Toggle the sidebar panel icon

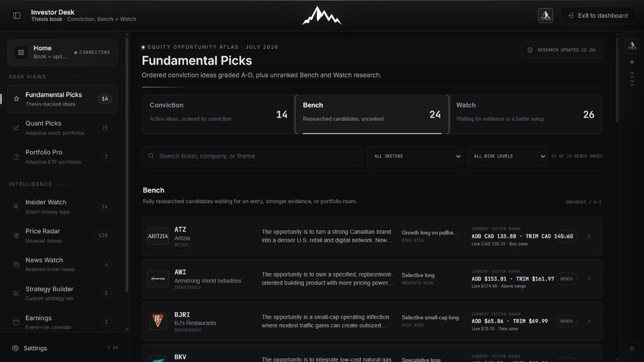[17, 16]
